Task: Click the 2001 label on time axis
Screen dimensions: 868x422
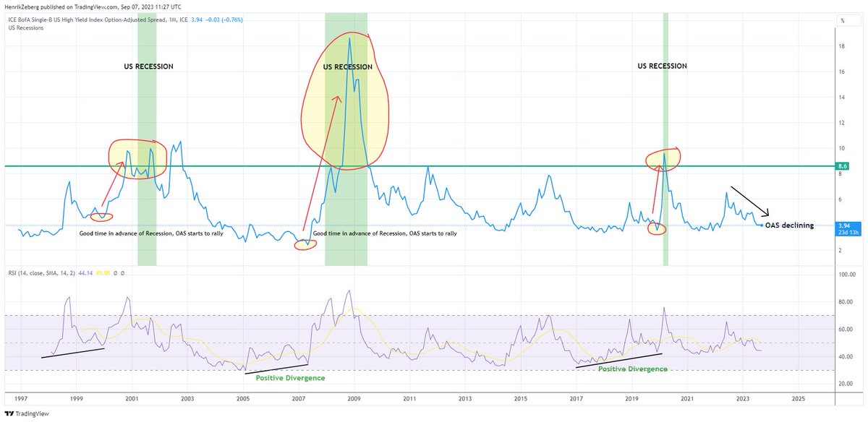Action: click(132, 398)
